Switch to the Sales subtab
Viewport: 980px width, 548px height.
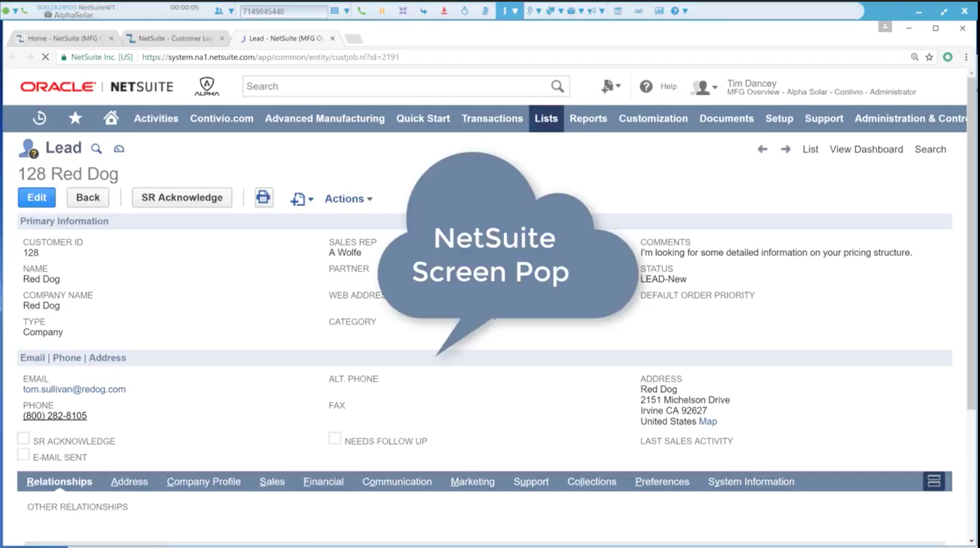pos(272,482)
